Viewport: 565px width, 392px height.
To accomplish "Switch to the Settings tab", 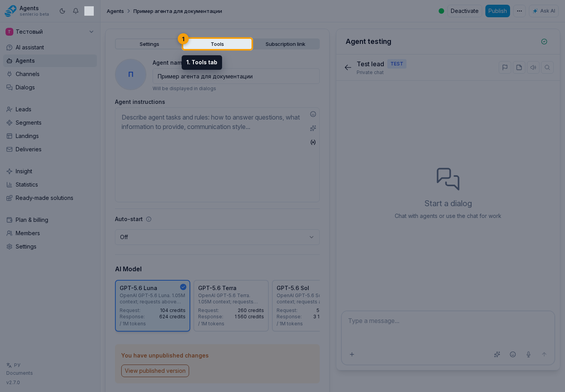I will pos(149,44).
